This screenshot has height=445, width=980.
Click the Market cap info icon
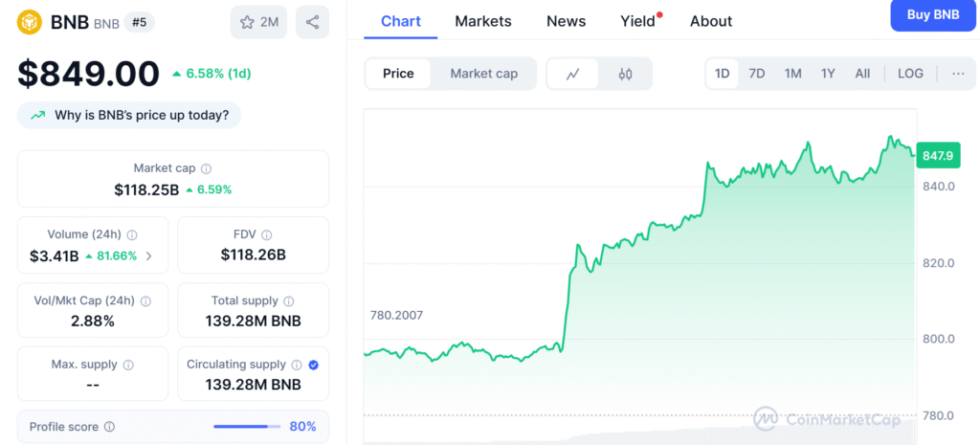[206, 168]
